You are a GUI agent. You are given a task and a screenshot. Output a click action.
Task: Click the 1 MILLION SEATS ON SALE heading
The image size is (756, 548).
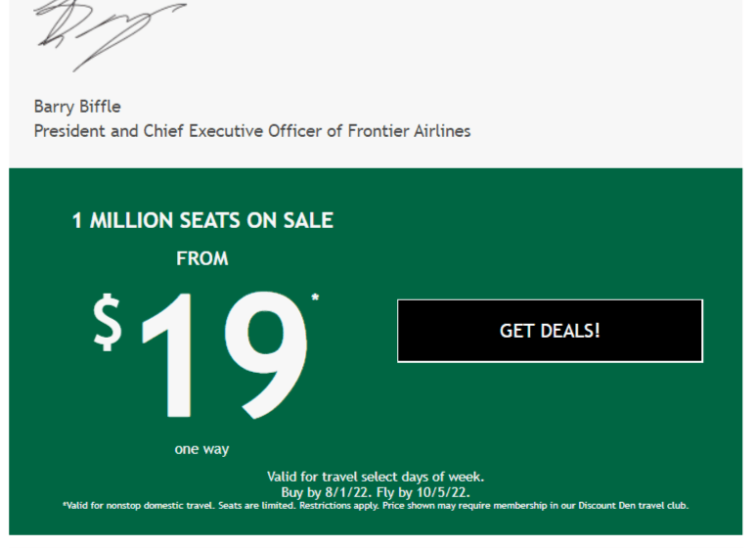[202, 220]
